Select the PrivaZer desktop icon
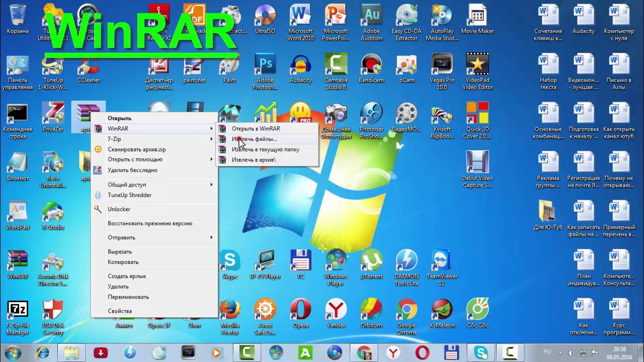This screenshot has height=362, width=644. click(x=53, y=117)
